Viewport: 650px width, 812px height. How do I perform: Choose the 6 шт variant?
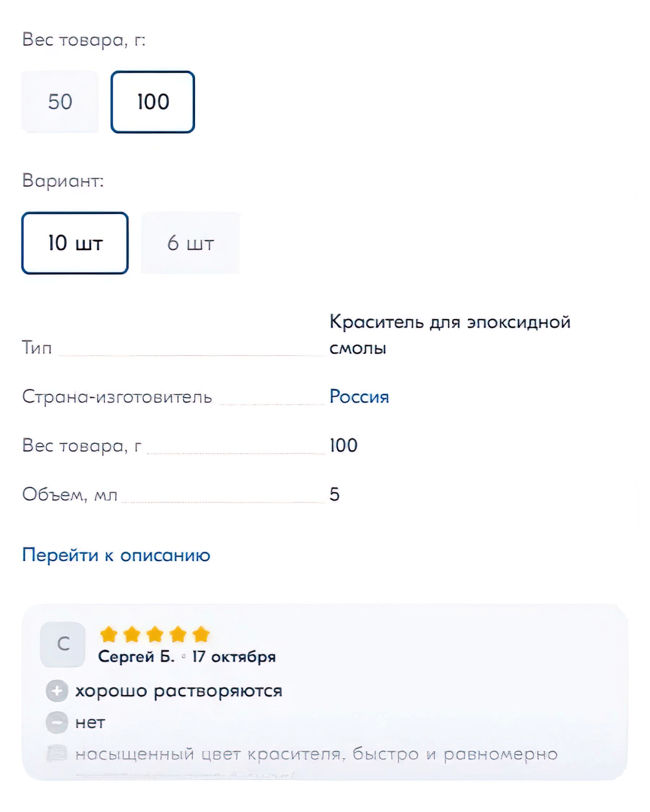[x=190, y=243]
